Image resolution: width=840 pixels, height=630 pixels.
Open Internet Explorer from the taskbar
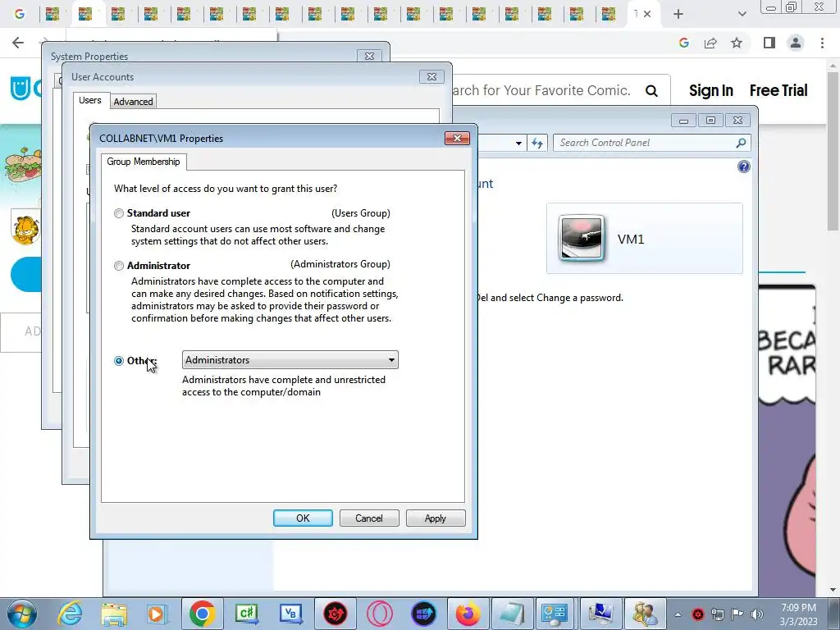click(x=71, y=614)
